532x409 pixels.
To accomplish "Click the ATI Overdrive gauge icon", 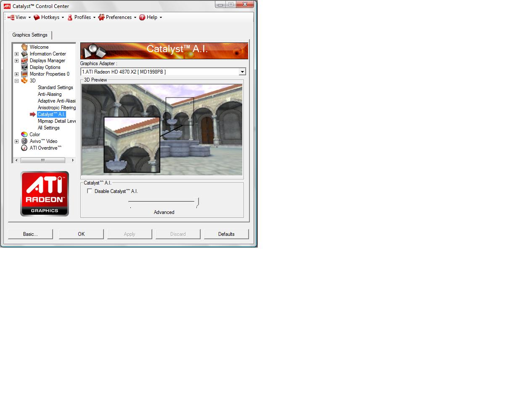I will point(24,148).
